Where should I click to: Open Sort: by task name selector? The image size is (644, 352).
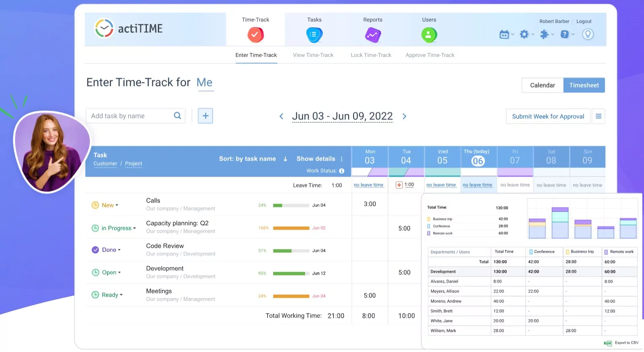pos(247,159)
